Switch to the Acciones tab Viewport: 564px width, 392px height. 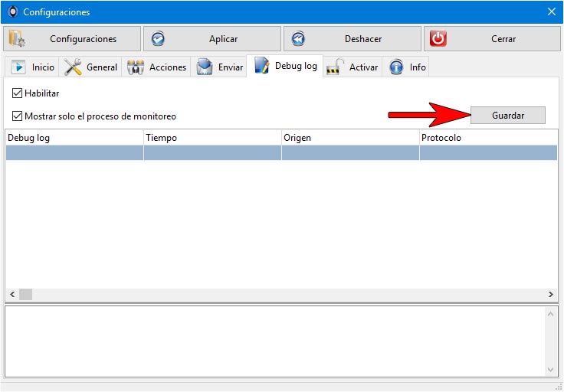[x=156, y=67]
